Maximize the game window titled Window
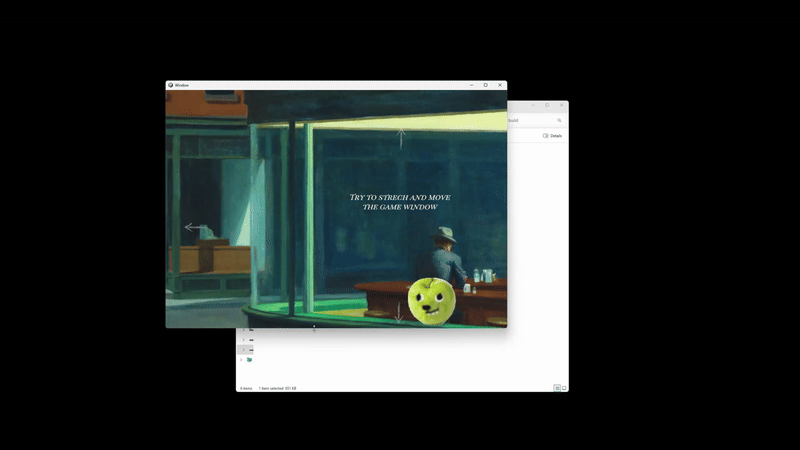The height and width of the screenshot is (450, 800). pos(486,85)
